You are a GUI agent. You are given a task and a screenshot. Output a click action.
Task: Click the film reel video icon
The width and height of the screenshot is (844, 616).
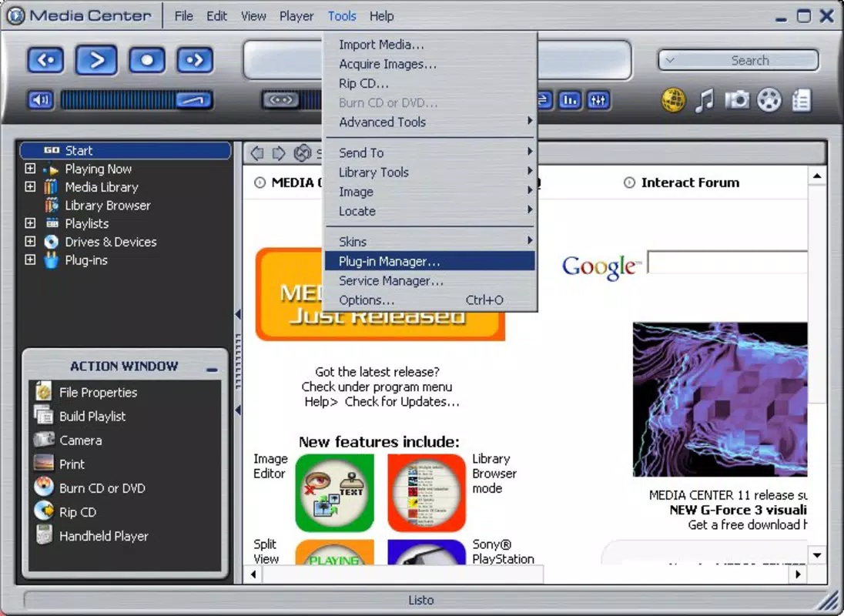(x=769, y=100)
